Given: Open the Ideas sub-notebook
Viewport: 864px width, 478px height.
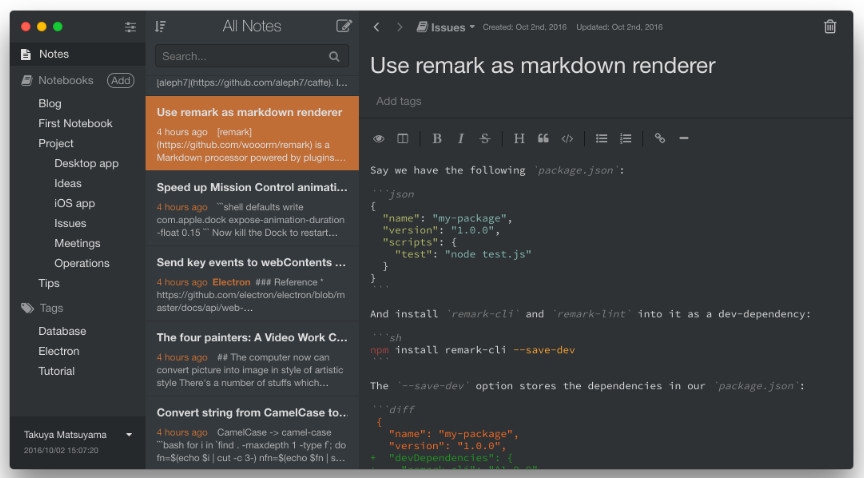Looking at the screenshot, I should (x=68, y=183).
